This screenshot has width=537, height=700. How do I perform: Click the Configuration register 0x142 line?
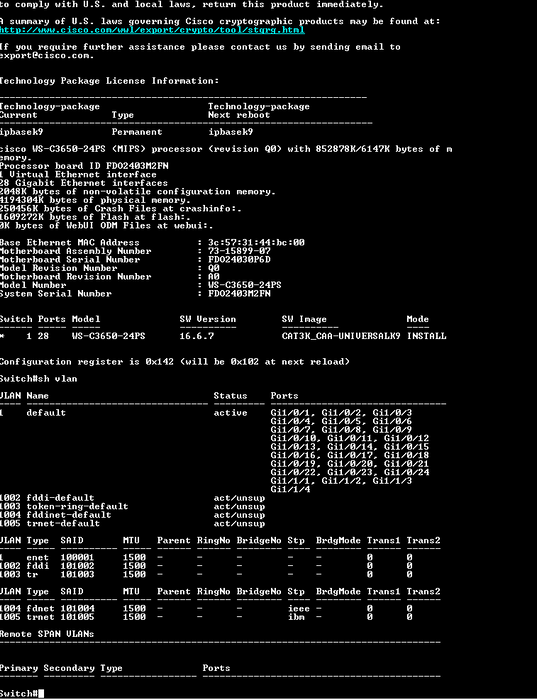pyautogui.click(x=175, y=362)
